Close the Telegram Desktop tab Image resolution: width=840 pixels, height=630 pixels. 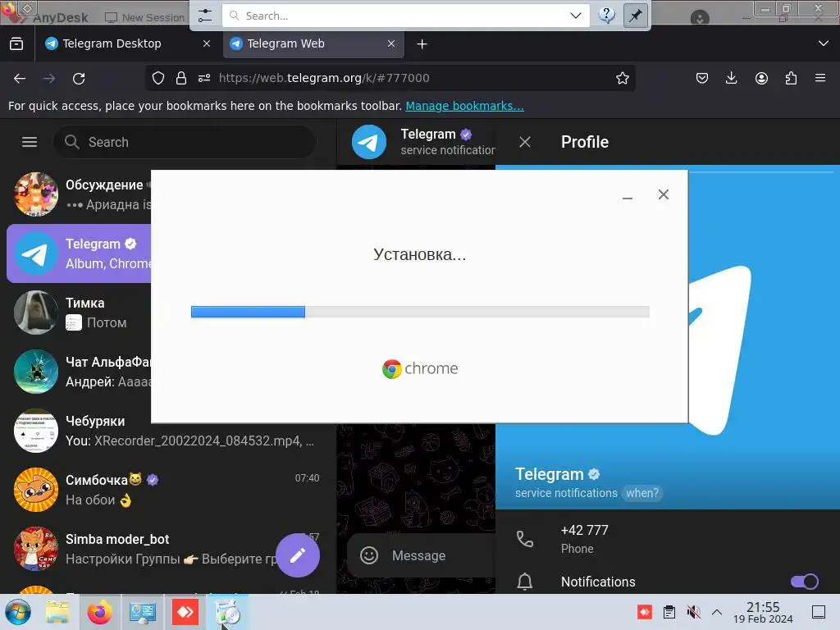point(207,44)
